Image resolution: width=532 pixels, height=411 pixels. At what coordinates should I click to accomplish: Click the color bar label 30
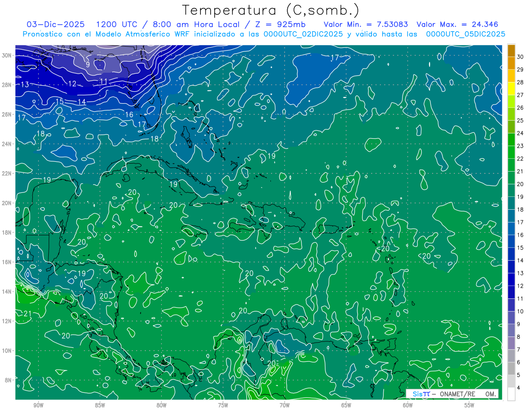point(520,57)
